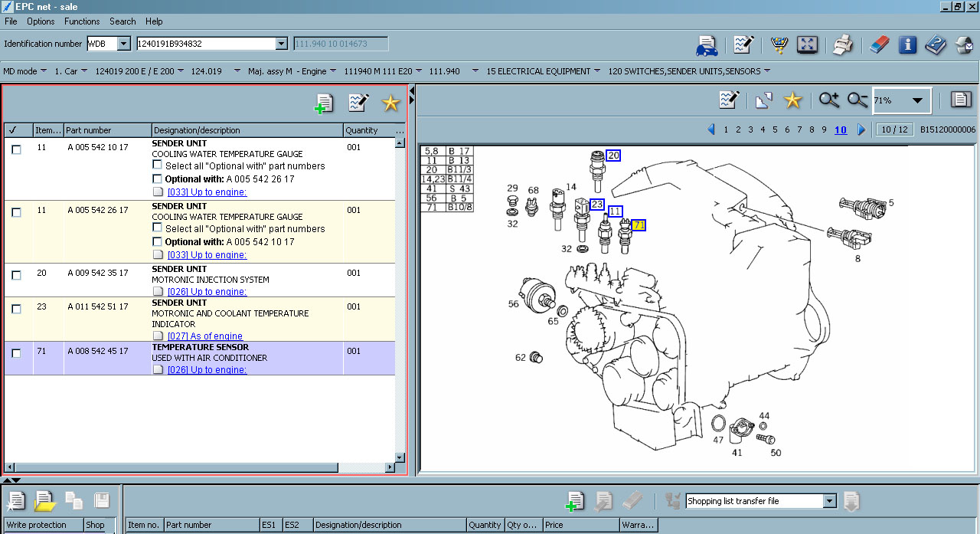Zoom in with the magnifier plus icon

(x=829, y=100)
